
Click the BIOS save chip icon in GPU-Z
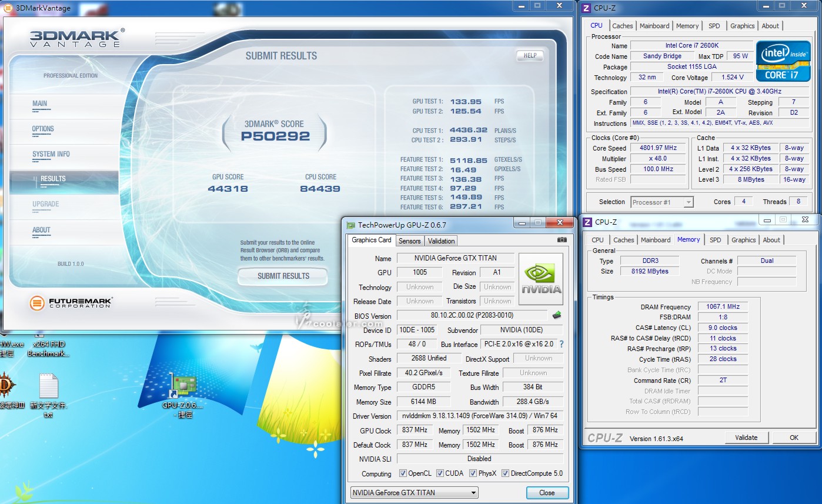557,315
